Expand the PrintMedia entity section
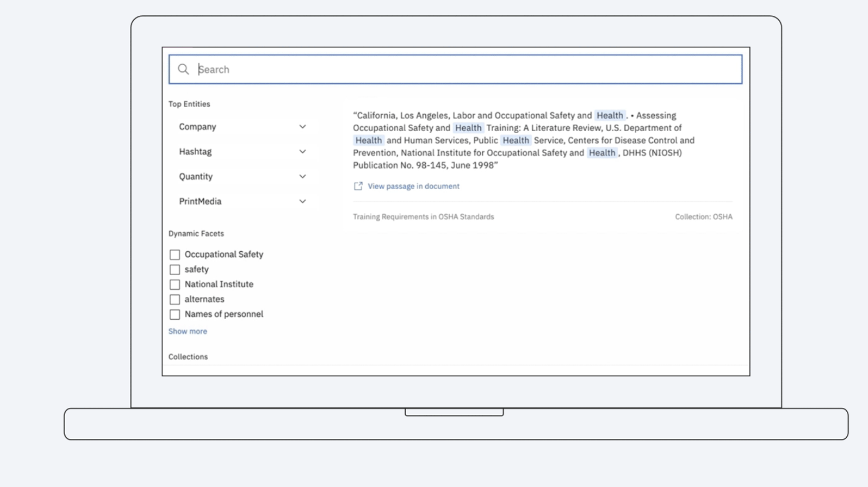The height and width of the screenshot is (487, 868). (x=303, y=201)
